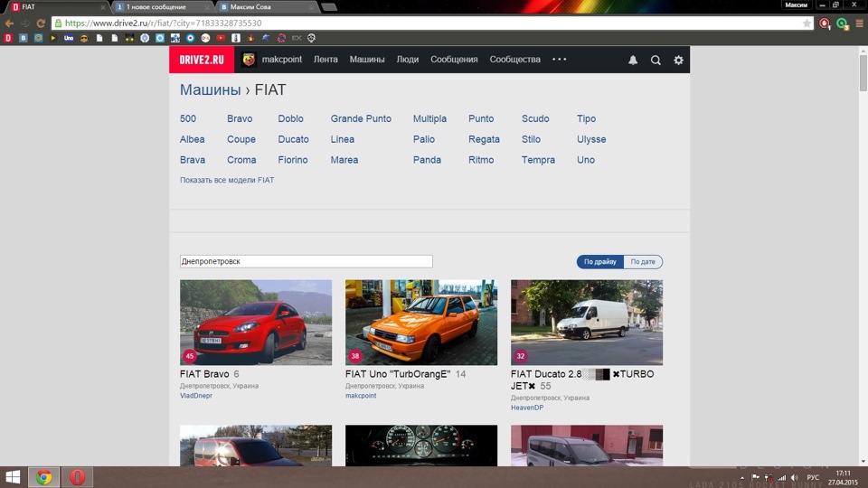The height and width of the screenshot is (488, 868).
Task: Switch to '1 новое сообщение' browser tab
Action: 162,7
